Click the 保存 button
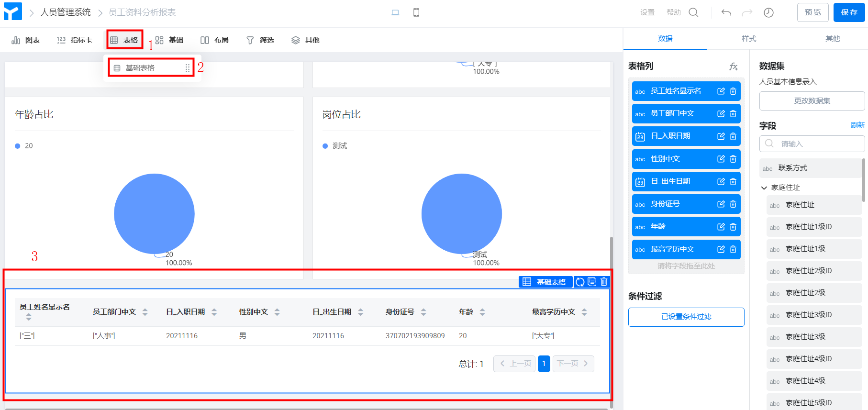The image size is (868, 410). (849, 12)
